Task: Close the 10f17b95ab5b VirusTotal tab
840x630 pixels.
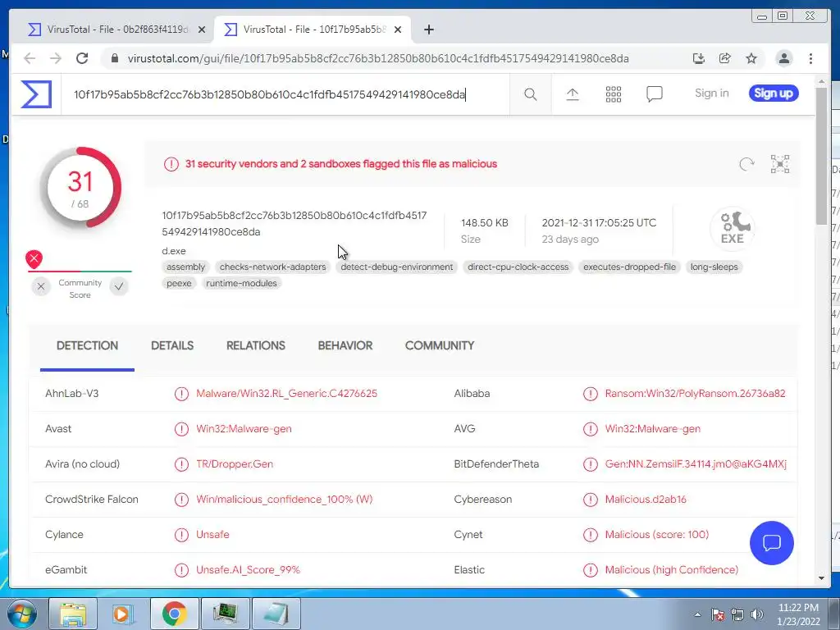Action: [398, 30]
